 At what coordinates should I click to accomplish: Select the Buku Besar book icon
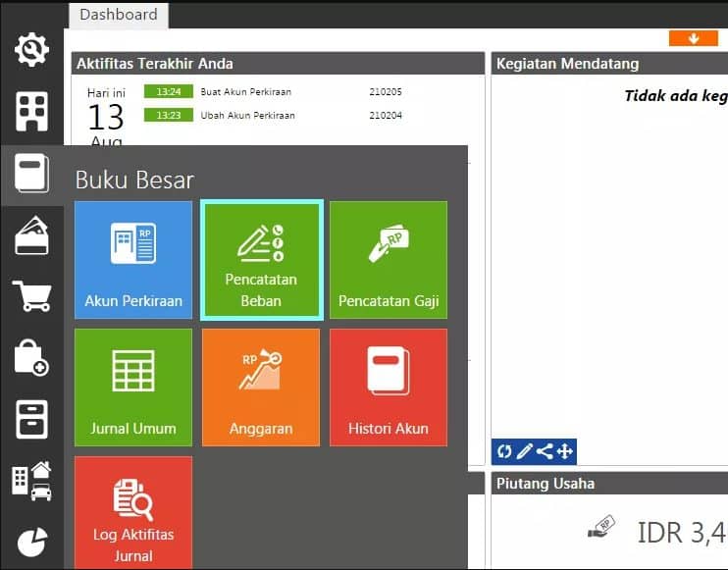click(31, 174)
